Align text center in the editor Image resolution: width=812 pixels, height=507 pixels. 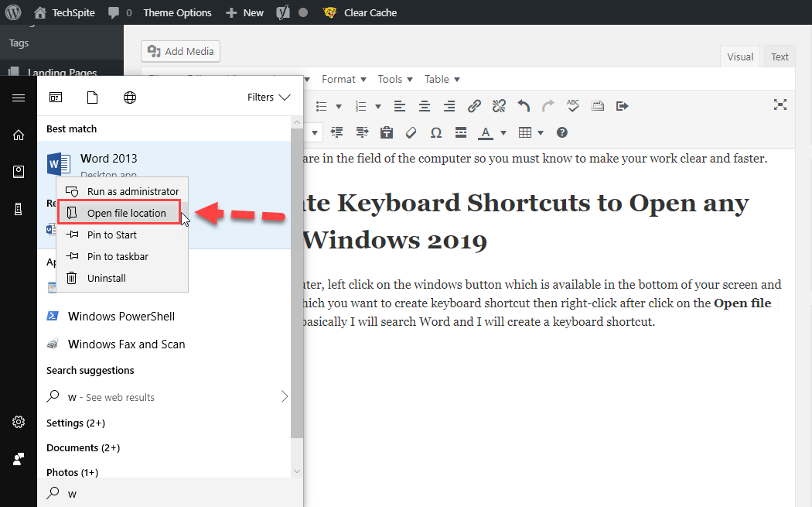click(424, 106)
